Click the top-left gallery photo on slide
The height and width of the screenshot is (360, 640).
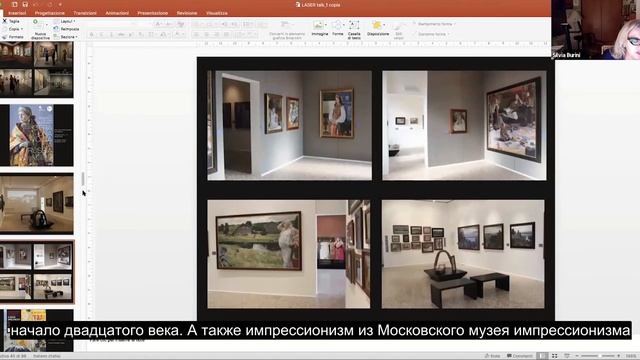pyautogui.click(x=289, y=125)
